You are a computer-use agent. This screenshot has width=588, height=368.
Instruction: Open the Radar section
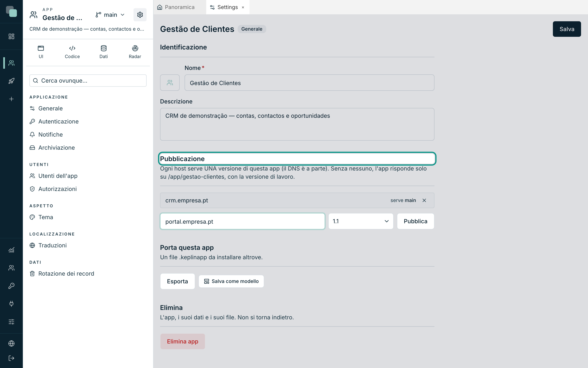[135, 52]
